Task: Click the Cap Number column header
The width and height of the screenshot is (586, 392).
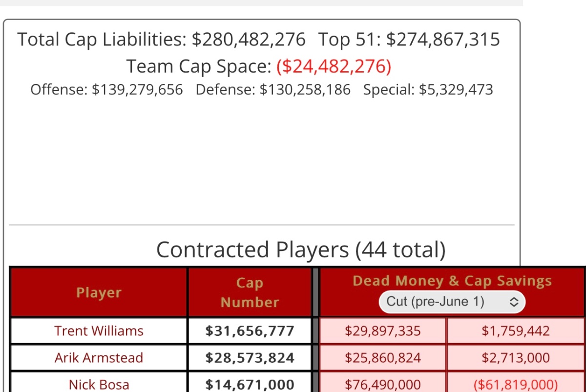Action: (250, 292)
